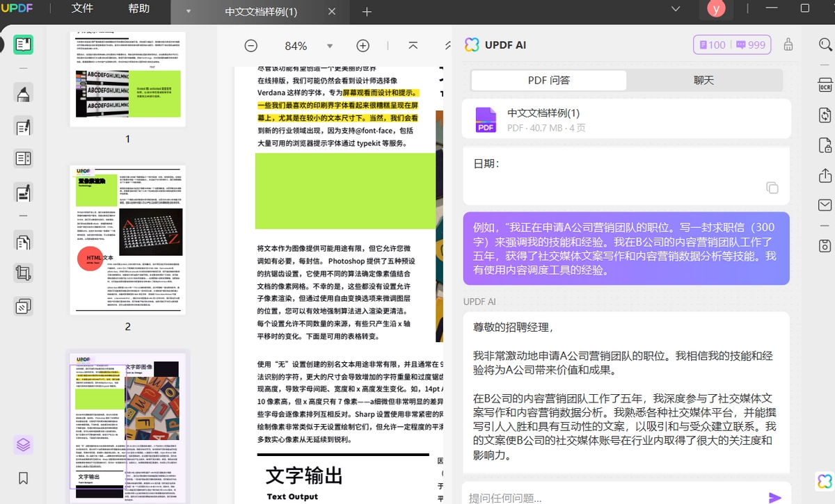Click the zoom in plus button

(363, 45)
